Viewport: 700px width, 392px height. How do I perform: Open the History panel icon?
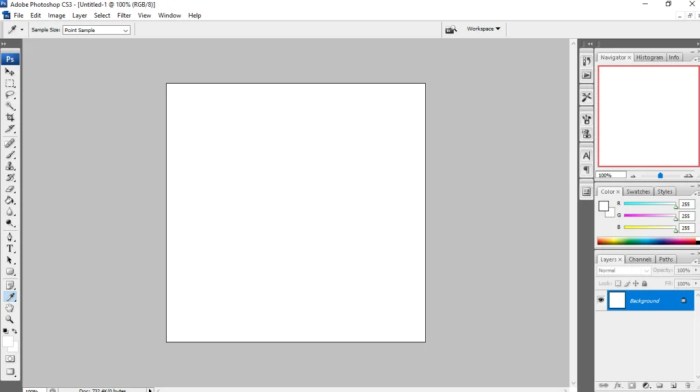587,61
